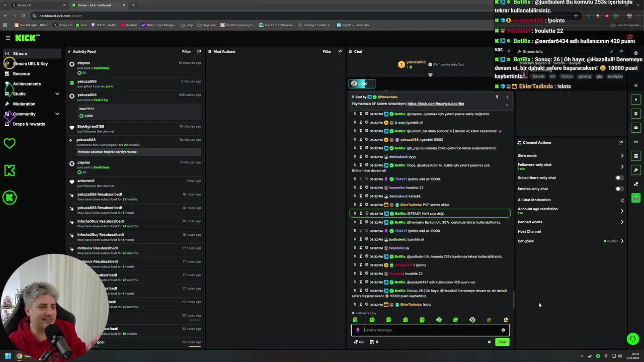Image resolution: width=644 pixels, height=362 pixels.
Task: Expand the gift leaderboard arrow in chat
Action: point(430,75)
